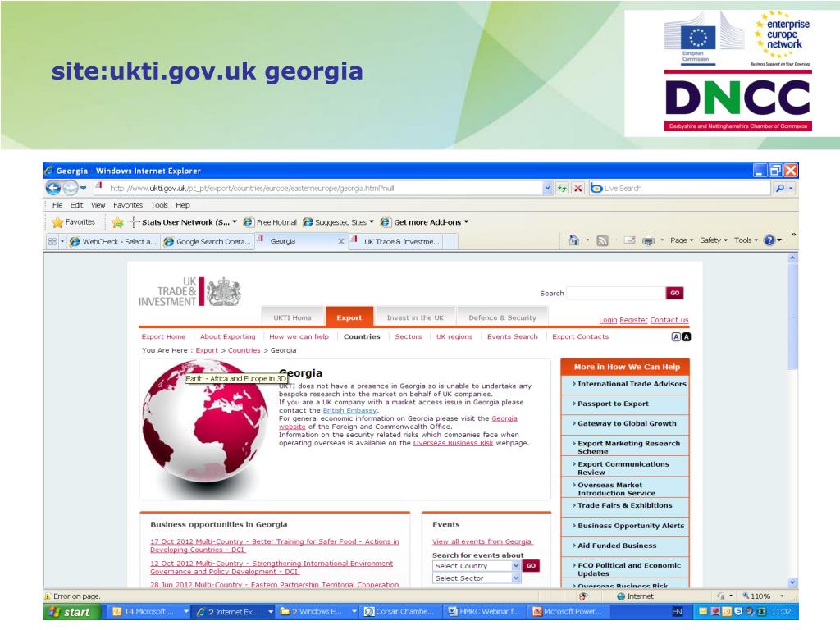
Task: Open the Safety command bar menu
Action: click(714, 240)
